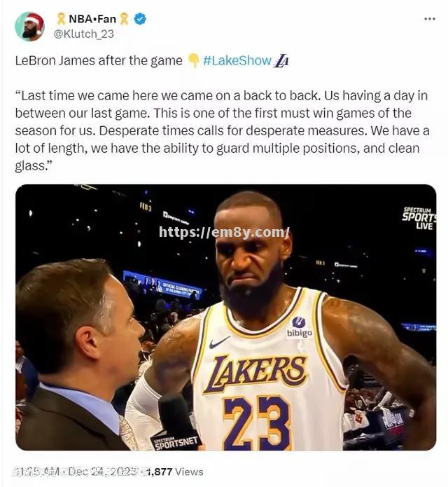Click the Spectrum Sports Live logo
Screen dimensions: 448x487
[x=418, y=218]
